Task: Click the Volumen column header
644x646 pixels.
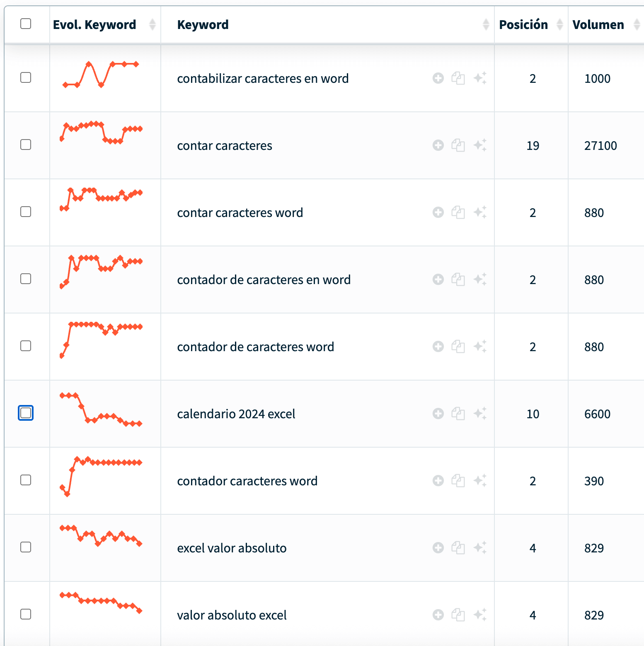Action: (598, 25)
